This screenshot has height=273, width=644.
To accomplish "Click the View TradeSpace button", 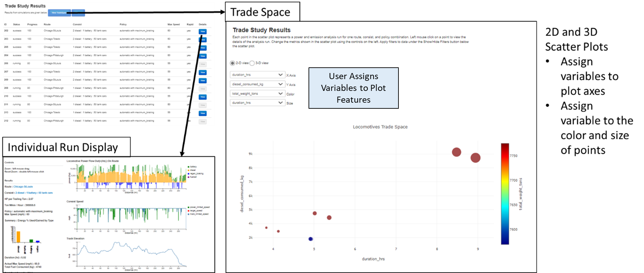I will pos(59,13).
